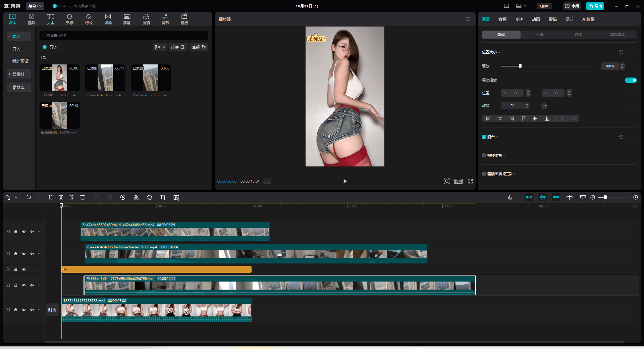Open the 模板 templates panel
Image resolution: width=644 pixels, height=349 pixels.
[184, 19]
